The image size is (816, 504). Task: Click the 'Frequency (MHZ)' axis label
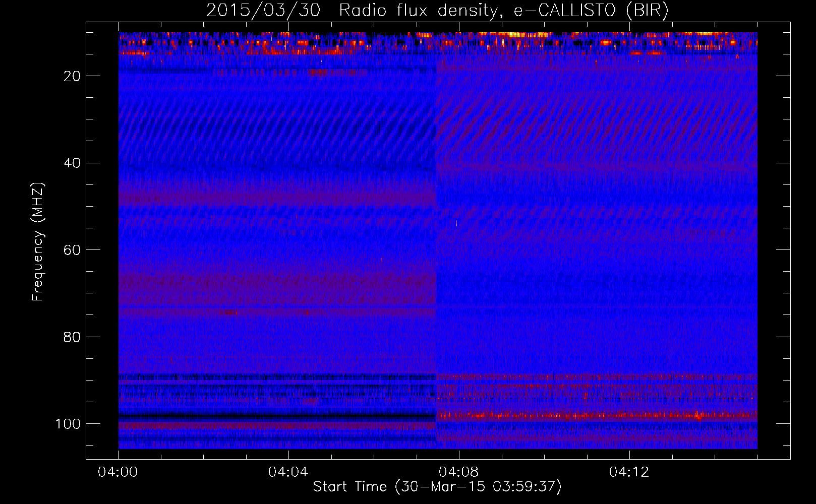point(38,242)
